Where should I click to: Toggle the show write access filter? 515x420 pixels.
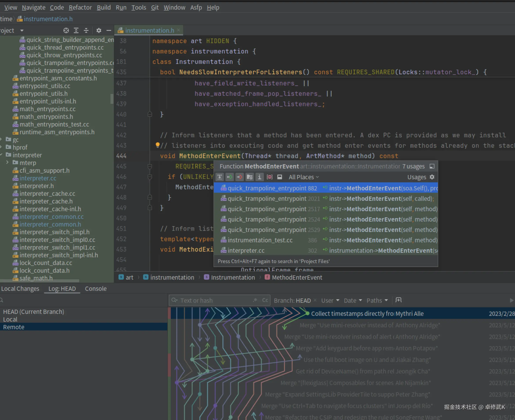(239, 177)
